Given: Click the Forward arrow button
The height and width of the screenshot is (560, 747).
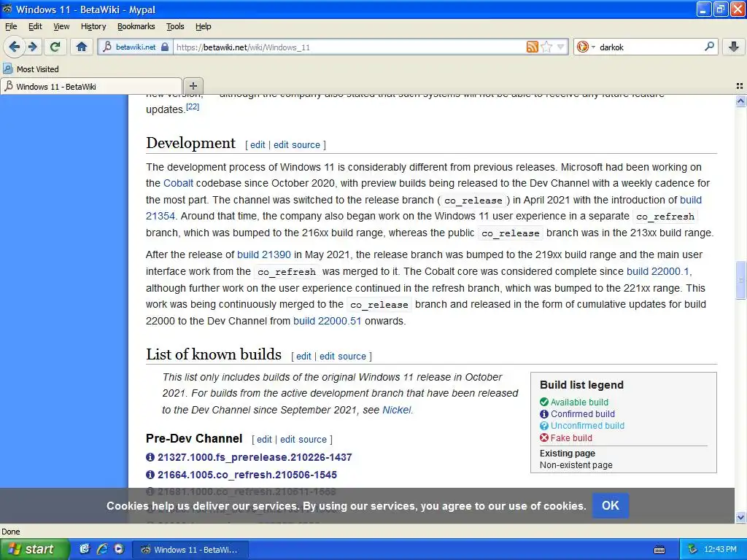Looking at the screenshot, I should click(33, 47).
